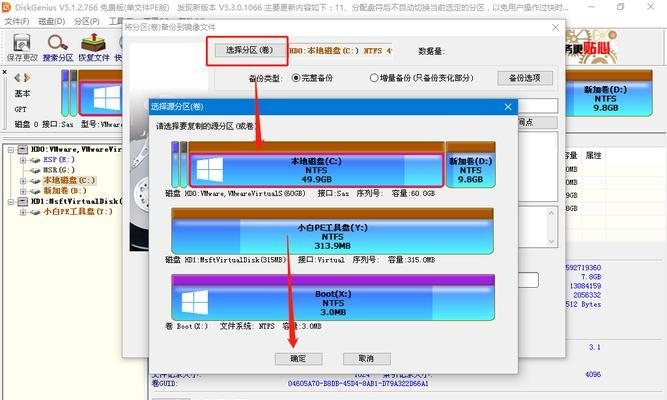Select HD1:MsftVirtualDisk in the disk tree
Screen dimensions: 667x400
coord(76,201)
